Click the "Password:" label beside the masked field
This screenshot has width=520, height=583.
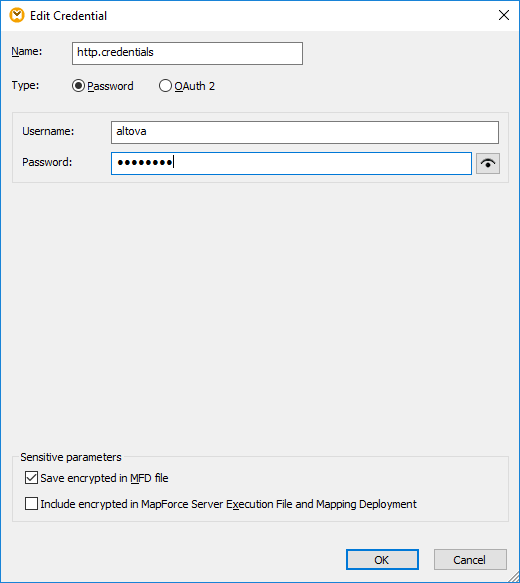(x=47, y=162)
